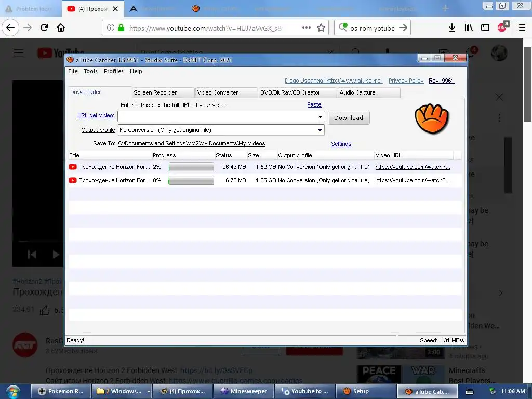Click the Paste link
Image resolution: width=532 pixels, height=399 pixels.
click(x=314, y=104)
